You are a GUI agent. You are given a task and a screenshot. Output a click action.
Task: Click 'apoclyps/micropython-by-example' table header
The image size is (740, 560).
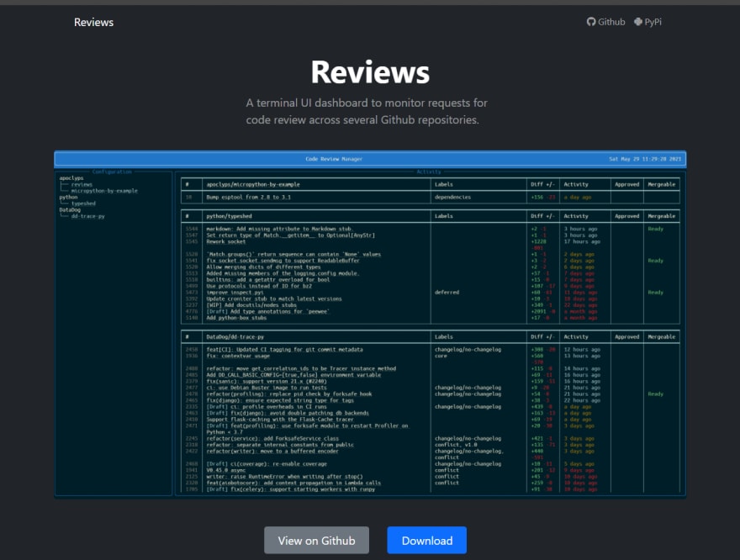[x=253, y=184]
